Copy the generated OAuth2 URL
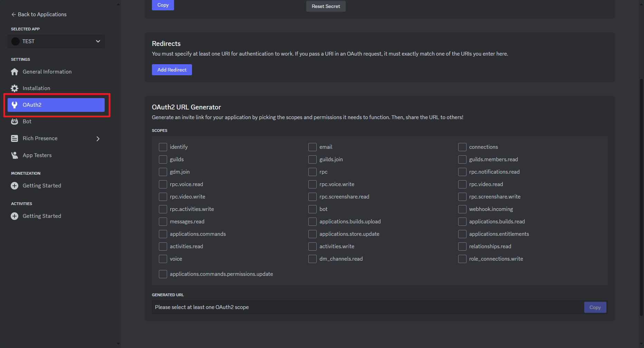644x348 pixels. click(595, 307)
